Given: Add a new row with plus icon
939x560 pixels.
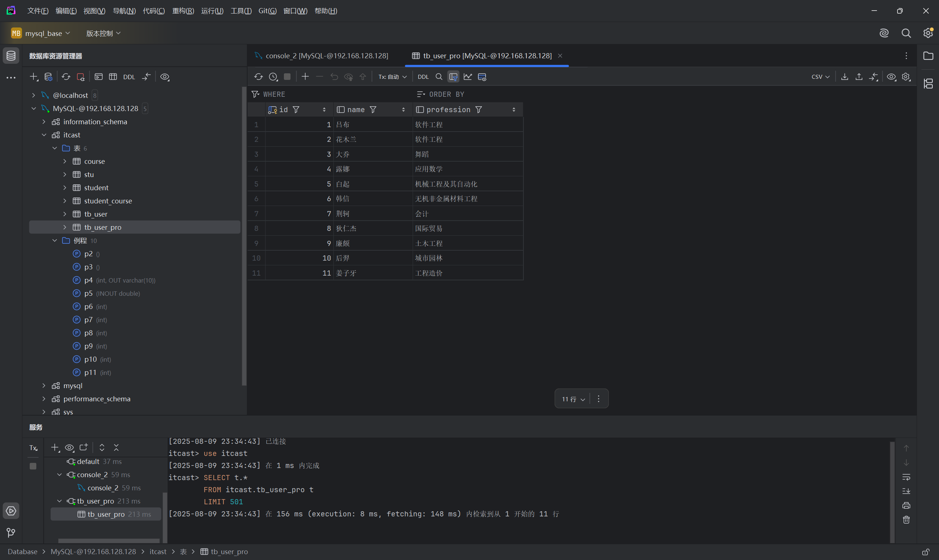Looking at the screenshot, I should (305, 77).
